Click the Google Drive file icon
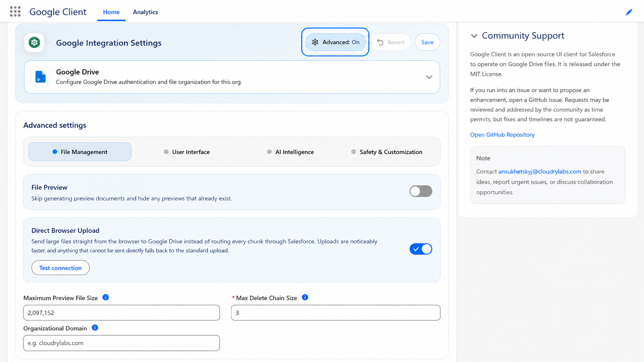The width and height of the screenshot is (644, 362). pyautogui.click(x=40, y=77)
